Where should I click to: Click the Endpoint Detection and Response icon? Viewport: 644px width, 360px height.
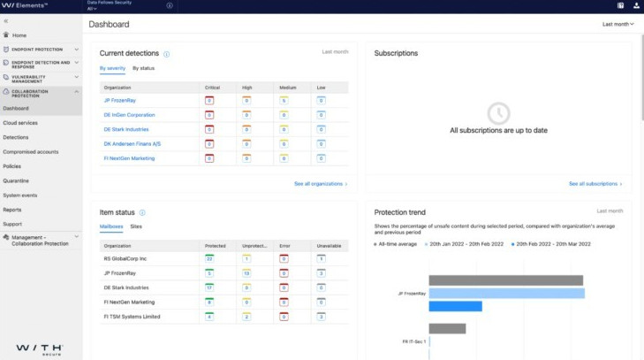[6, 63]
